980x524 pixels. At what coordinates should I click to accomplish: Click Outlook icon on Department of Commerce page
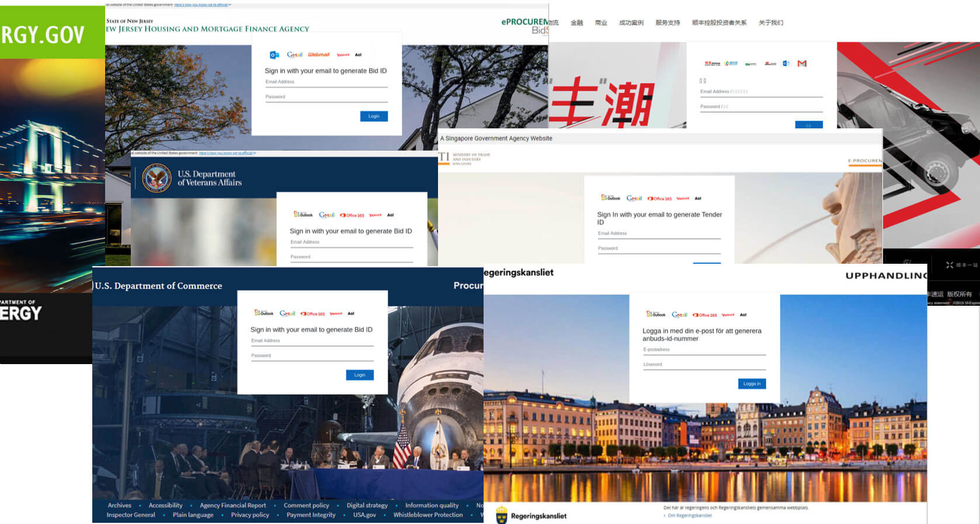(264, 313)
